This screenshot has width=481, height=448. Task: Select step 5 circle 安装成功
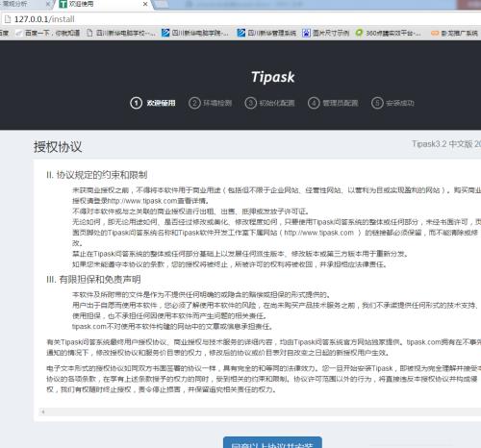click(377, 103)
